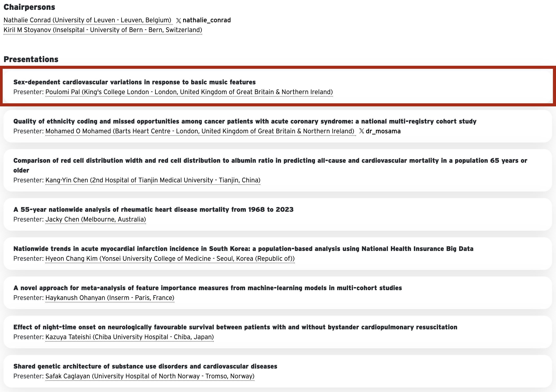
Task: Click the Chairpersons section heading
Action: pos(29,7)
